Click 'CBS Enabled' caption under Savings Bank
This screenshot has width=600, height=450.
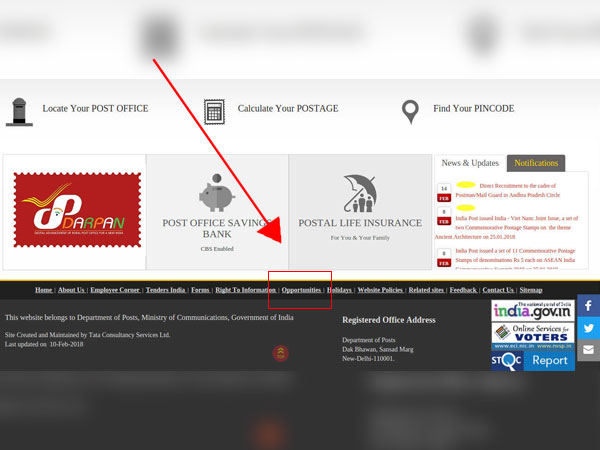point(217,249)
